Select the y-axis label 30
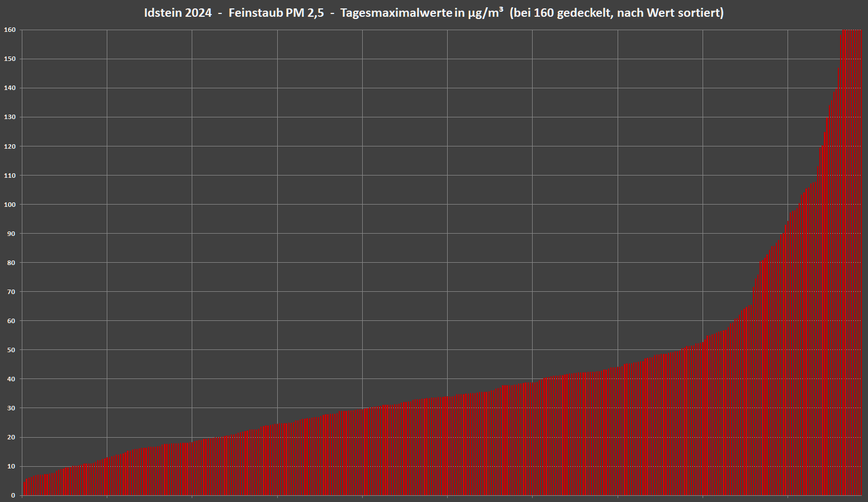Screen dimensions: 868x502 (x=11, y=408)
